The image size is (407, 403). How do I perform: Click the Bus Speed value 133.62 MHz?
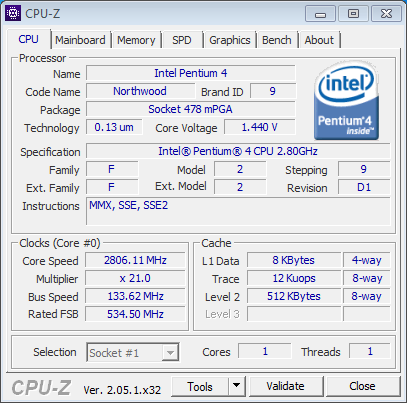point(135,296)
